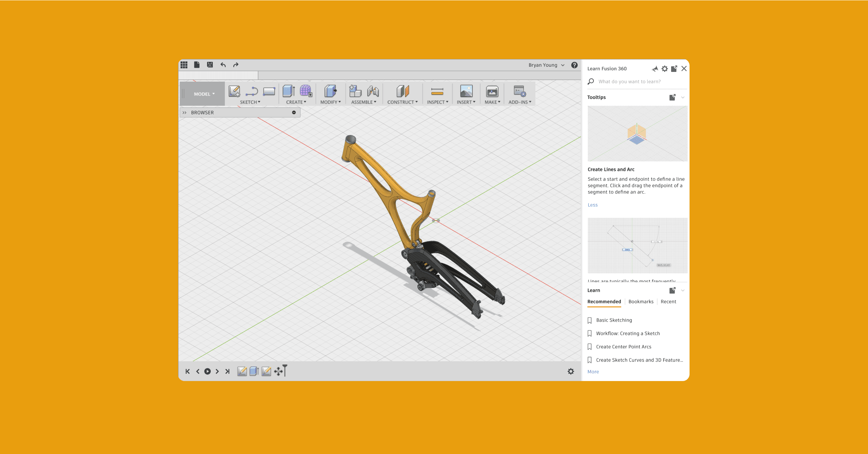Image resolution: width=868 pixels, height=454 pixels.
Task: Click the Create Form purple icon
Action: [x=306, y=91]
